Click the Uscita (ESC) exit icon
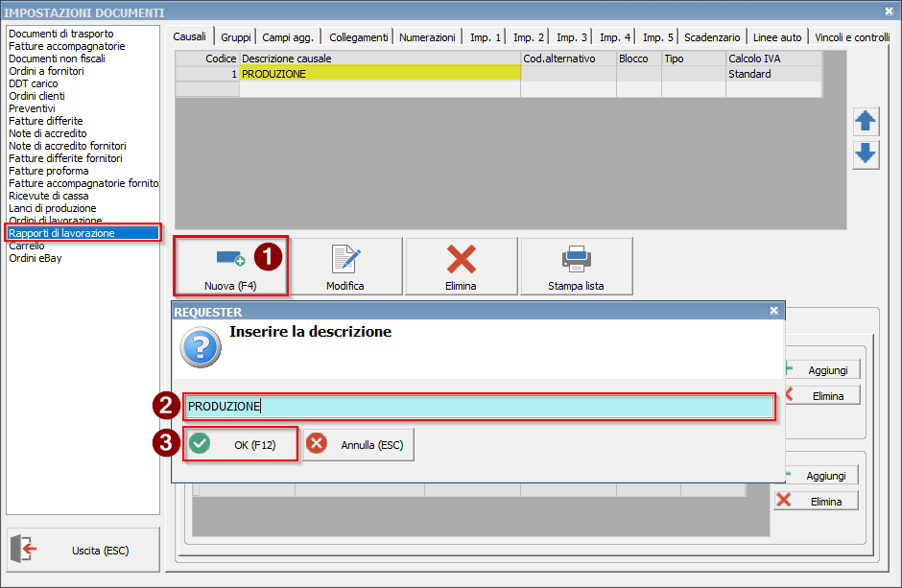Screen dimensions: 902x588 click(x=24, y=549)
